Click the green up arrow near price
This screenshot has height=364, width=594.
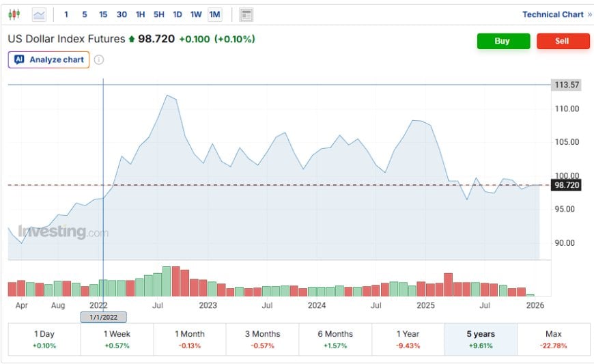tap(132, 39)
